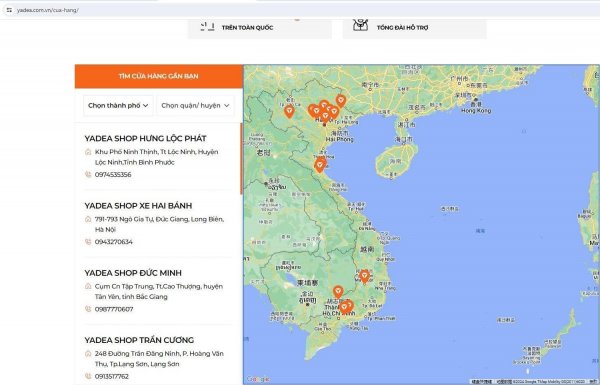Click the address bar URL yadea.com.vn
Viewport: 600px width, 385px height.
click(48, 10)
